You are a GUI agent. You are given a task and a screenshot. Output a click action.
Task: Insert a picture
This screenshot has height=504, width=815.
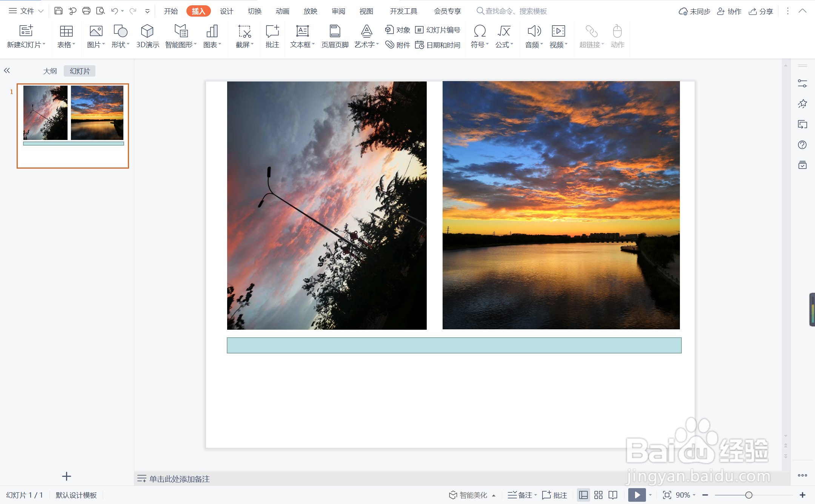pyautogui.click(x=96, y=37)
